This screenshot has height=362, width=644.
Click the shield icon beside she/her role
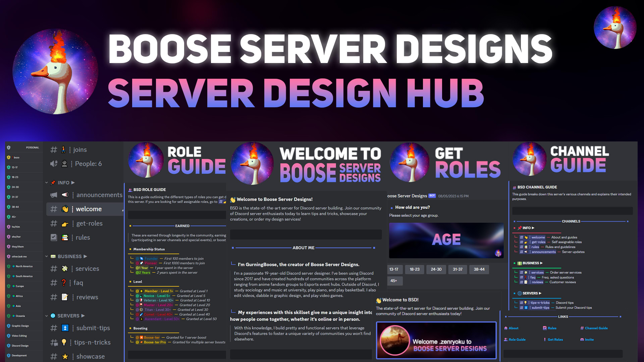pos(8,237)
